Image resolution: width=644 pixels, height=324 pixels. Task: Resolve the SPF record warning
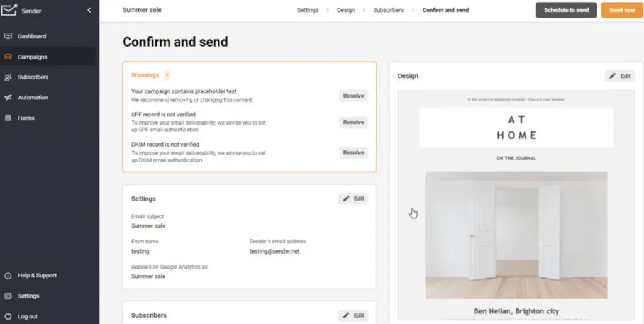pyautogui.click(x=353, y=122)
